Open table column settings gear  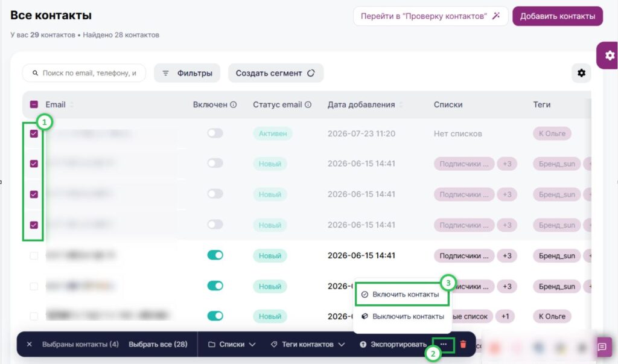pos(581,73)
